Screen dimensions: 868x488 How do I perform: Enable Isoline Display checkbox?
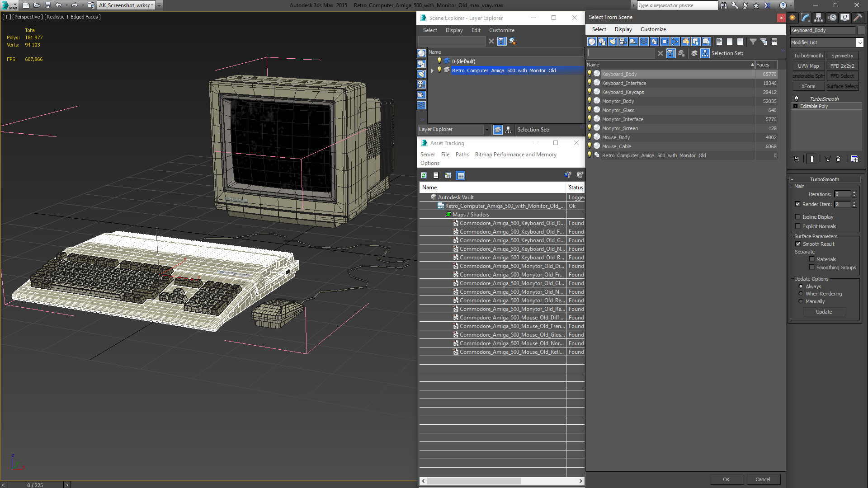tap(798, 217)
